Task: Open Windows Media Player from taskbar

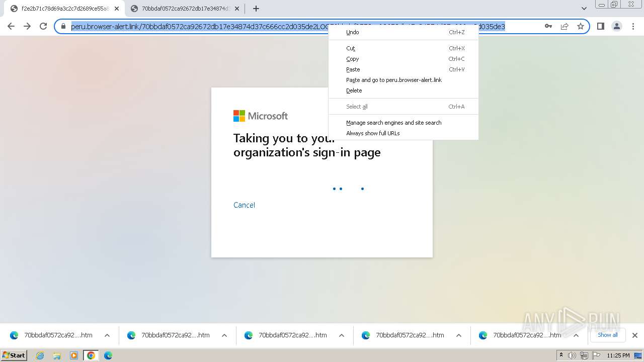Action: [x=74, y=355]
